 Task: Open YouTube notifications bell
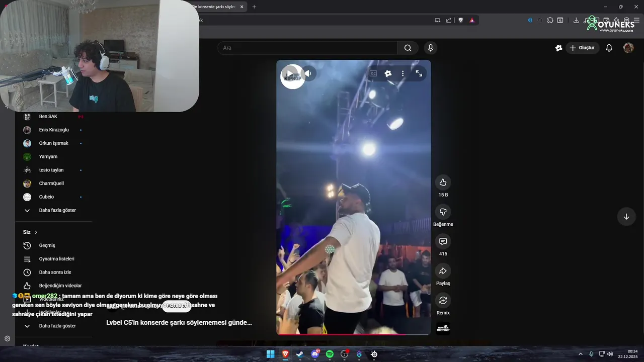(609, 48)
